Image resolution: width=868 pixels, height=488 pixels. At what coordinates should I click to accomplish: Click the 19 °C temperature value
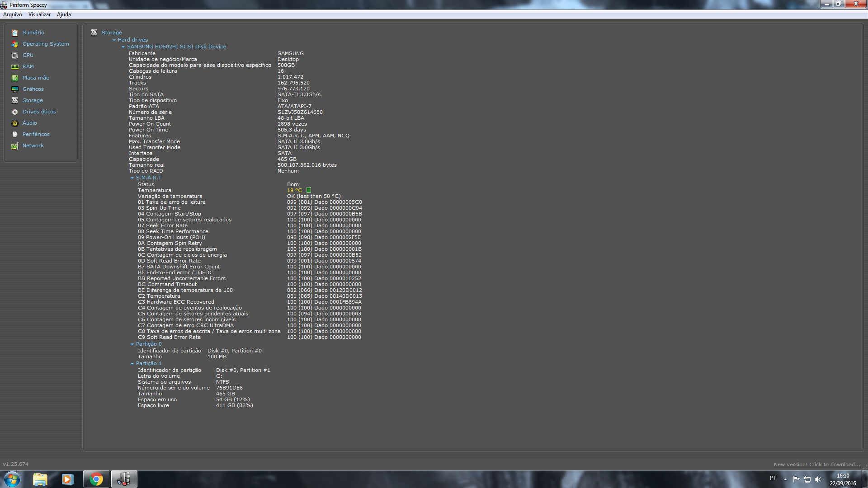tap(294, 190)
